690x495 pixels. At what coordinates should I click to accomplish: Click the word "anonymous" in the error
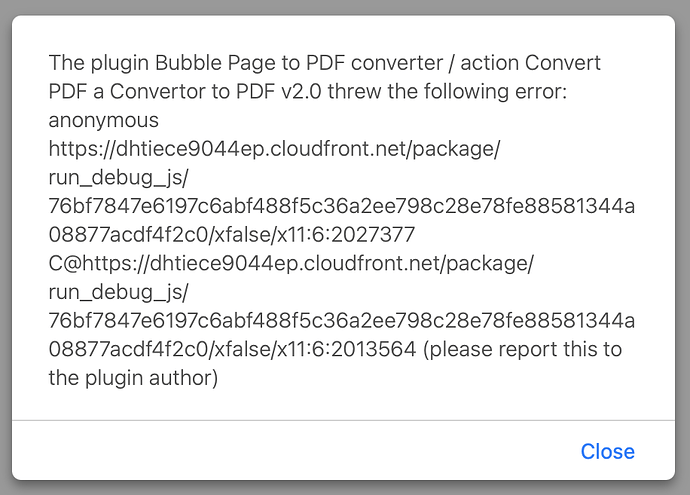pyautogui.click(x=103, y=121)
